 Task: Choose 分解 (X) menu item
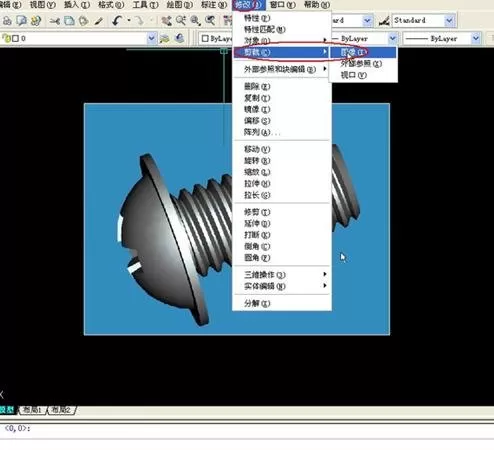click(x=282, y=303)
